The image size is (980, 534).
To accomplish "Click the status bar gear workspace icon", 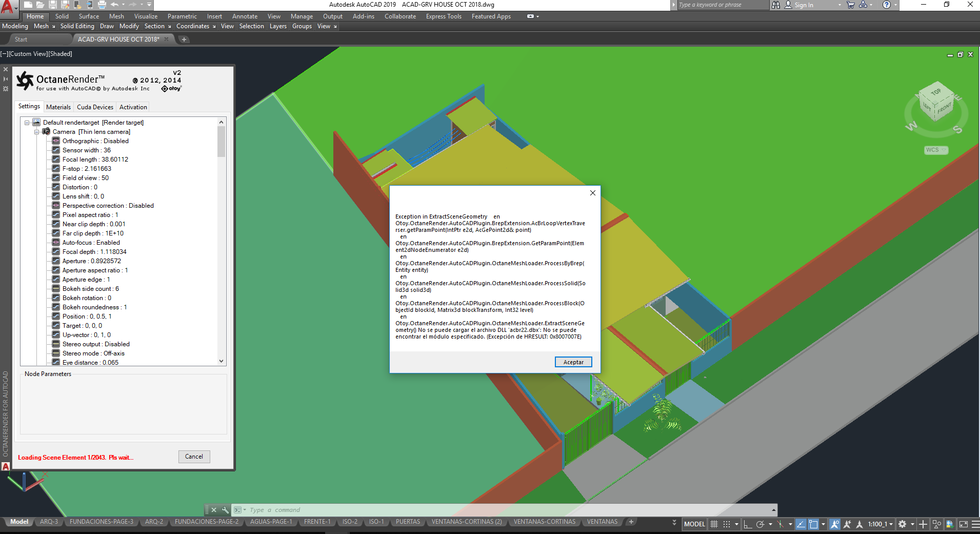I will tap(903, 524).
